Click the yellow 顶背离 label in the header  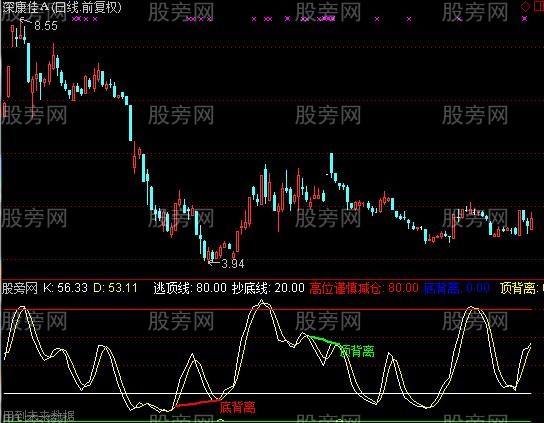tap(521, 288)
